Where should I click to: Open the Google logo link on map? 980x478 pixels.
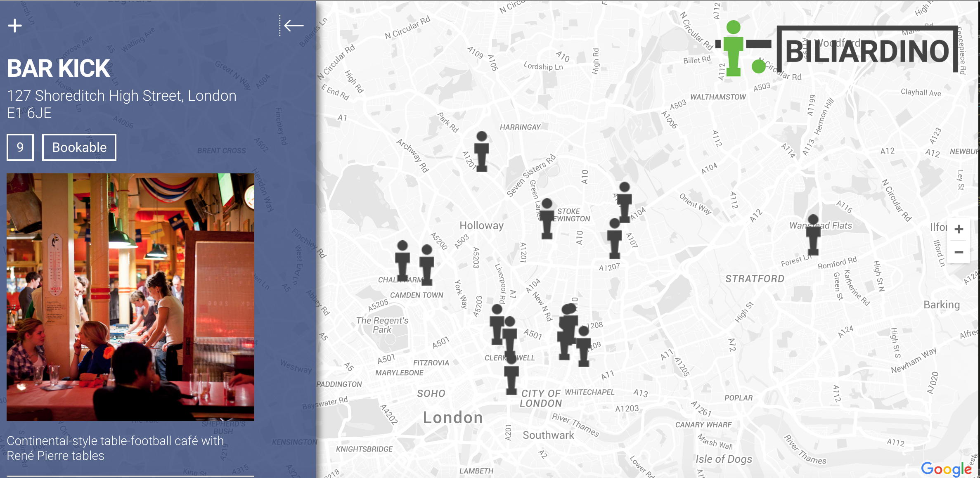pos(946,469)
